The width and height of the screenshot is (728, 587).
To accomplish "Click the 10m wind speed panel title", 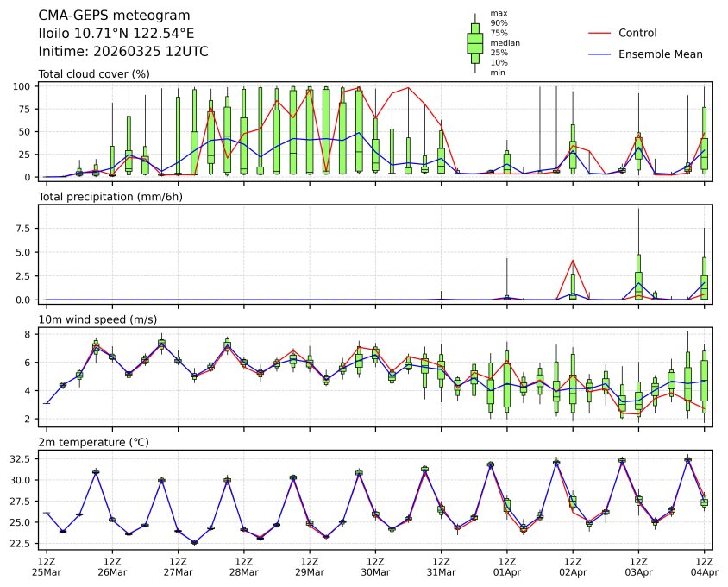I will (97, 320).
